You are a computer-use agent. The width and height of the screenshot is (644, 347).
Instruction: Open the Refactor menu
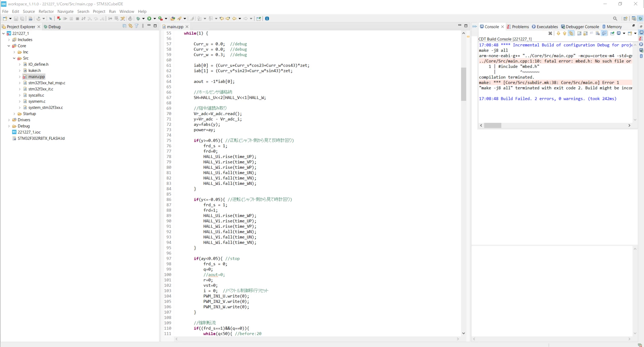pos(46,11)
